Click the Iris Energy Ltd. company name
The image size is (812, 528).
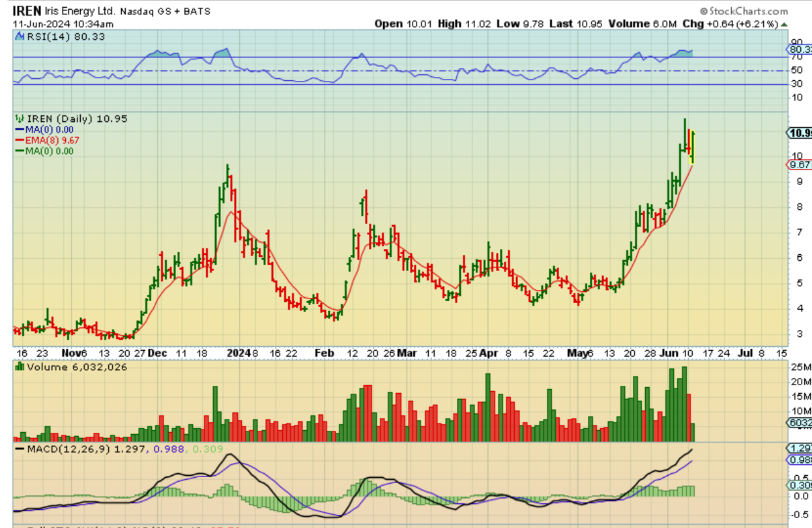80,12
